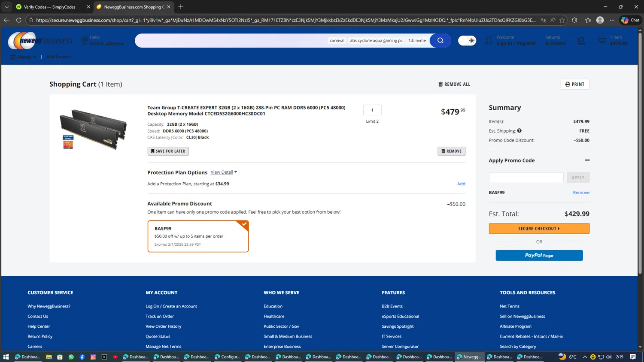Open the taskbar action center notifications icon
Viewport: 644px width, 362px height.
pyautogui.click(x=633, y=357)
